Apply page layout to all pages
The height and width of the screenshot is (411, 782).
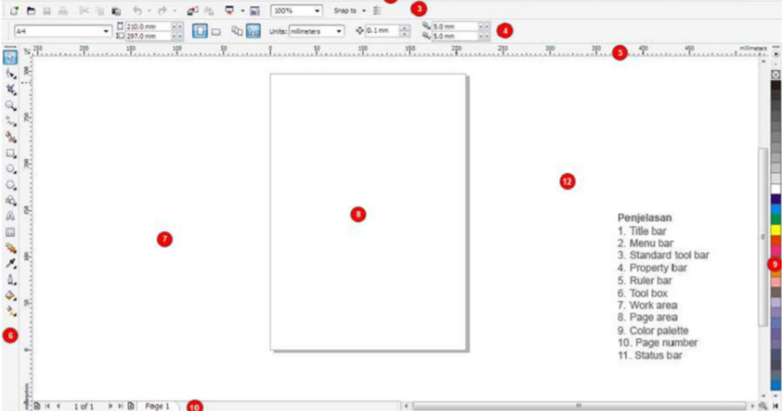point(237,31)
